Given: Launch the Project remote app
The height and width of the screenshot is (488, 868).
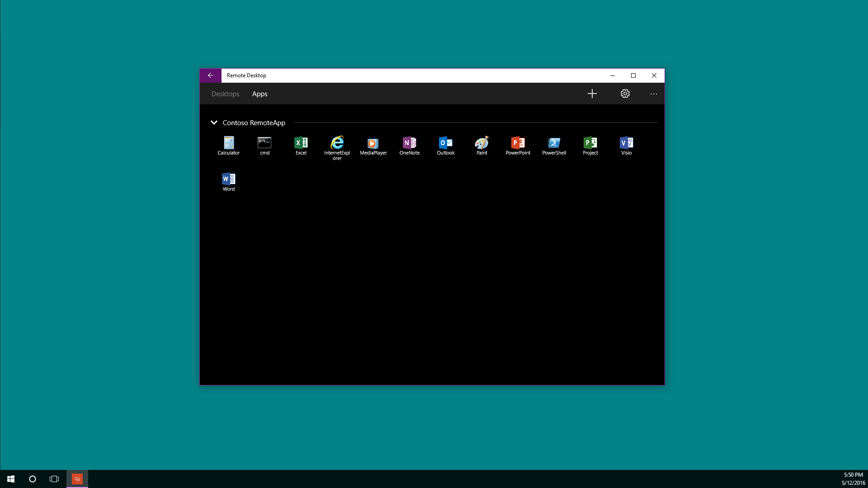Looking at the screenshot, I should [590, 145].
